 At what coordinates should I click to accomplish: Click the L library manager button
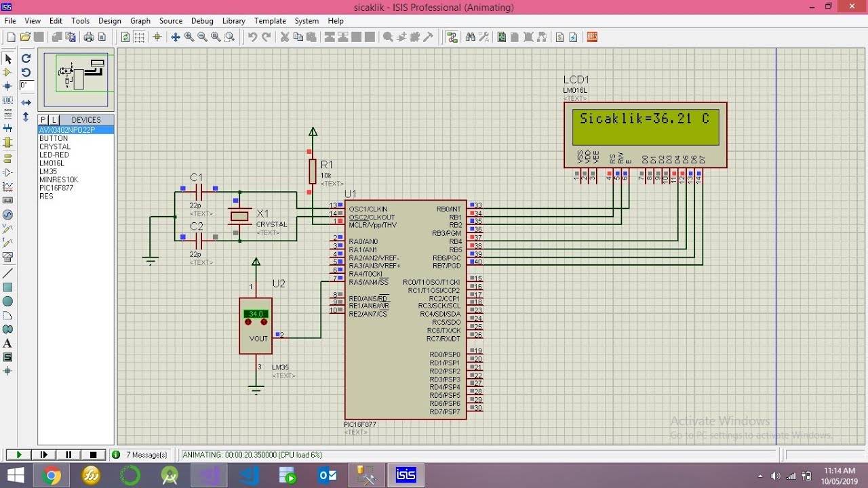(54, 120)
